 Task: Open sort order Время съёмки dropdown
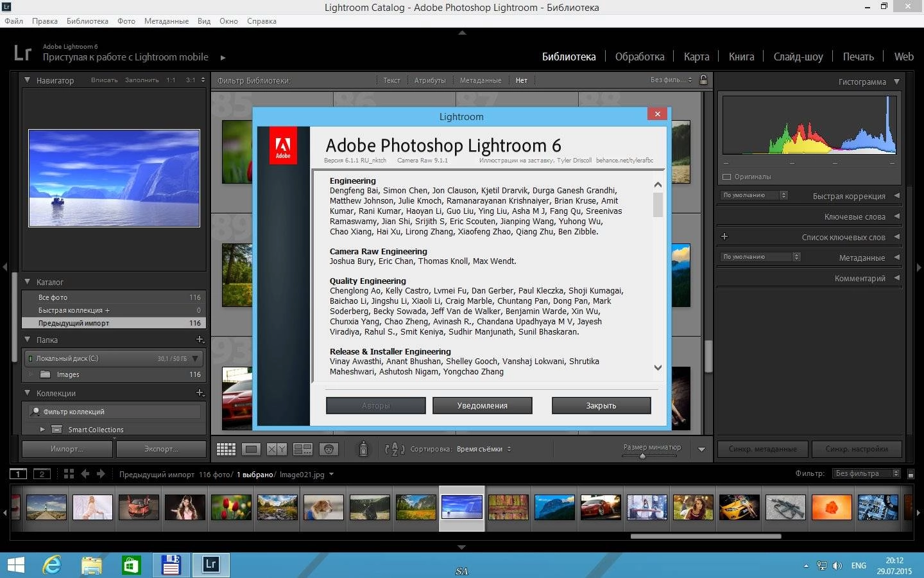(484, 449)
